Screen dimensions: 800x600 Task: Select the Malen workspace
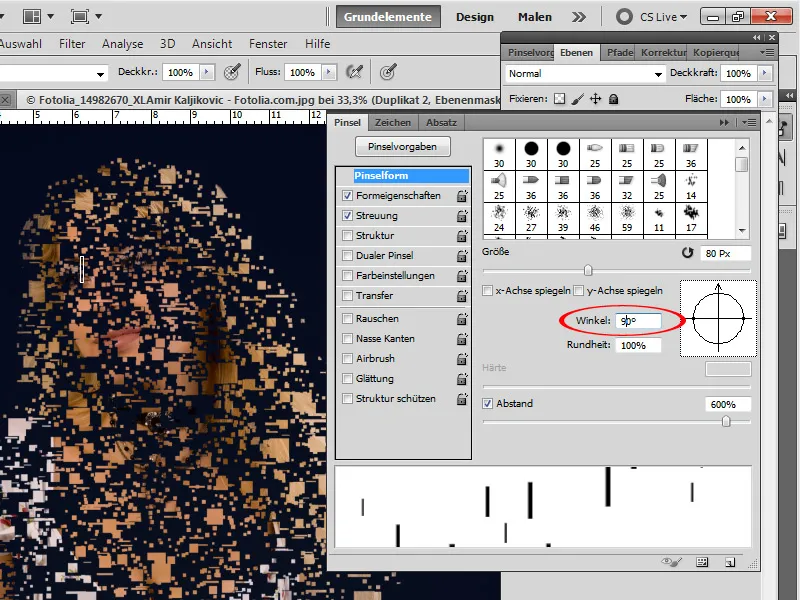click(x=535, y=17)
